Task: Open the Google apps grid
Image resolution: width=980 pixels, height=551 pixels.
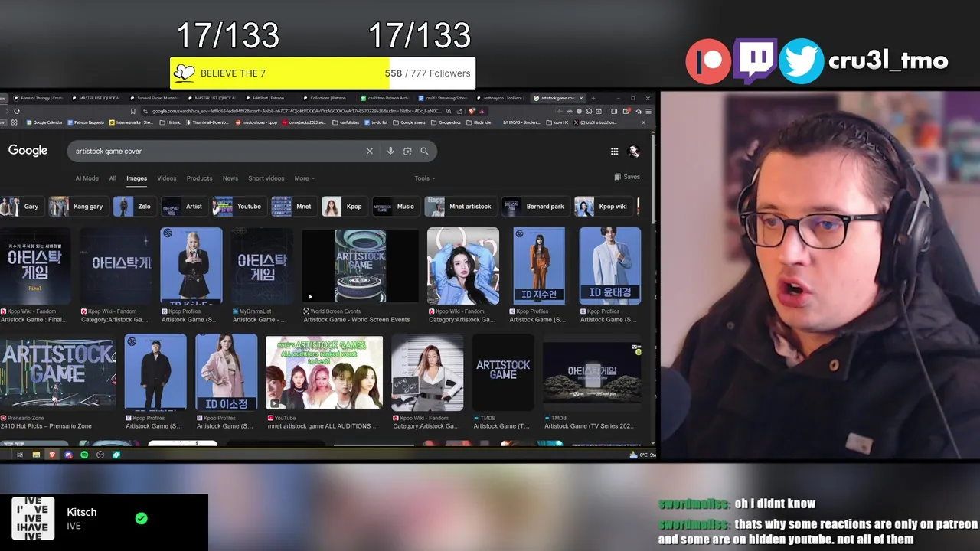Action: click(x=614, y=152)
